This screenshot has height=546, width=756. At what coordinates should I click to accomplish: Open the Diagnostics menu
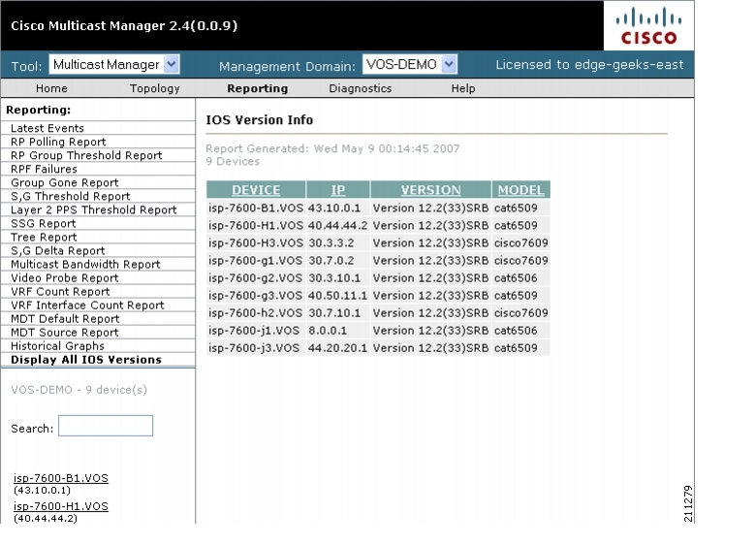(x=361, y=88)
